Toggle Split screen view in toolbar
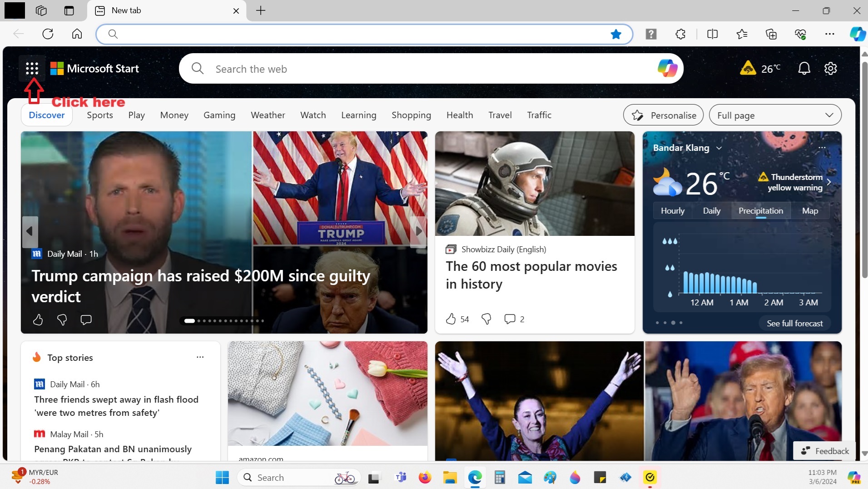The width and height of the screenshot is (868, 489). click(712, 34)
